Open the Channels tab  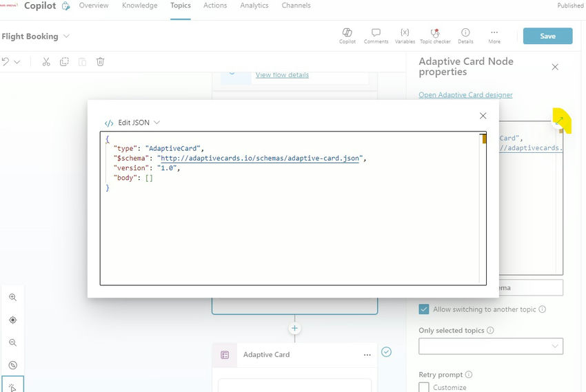(296, 6)
